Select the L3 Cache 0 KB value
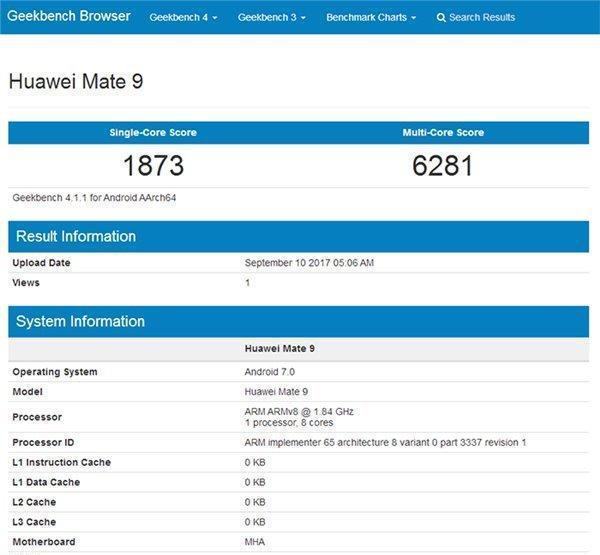Image resolution: width=600 pixels, height=555 pixels. [255, 522]
